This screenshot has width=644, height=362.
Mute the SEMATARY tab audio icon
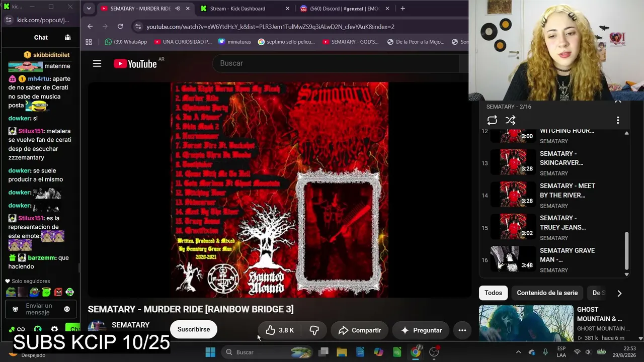click(178, 9)
